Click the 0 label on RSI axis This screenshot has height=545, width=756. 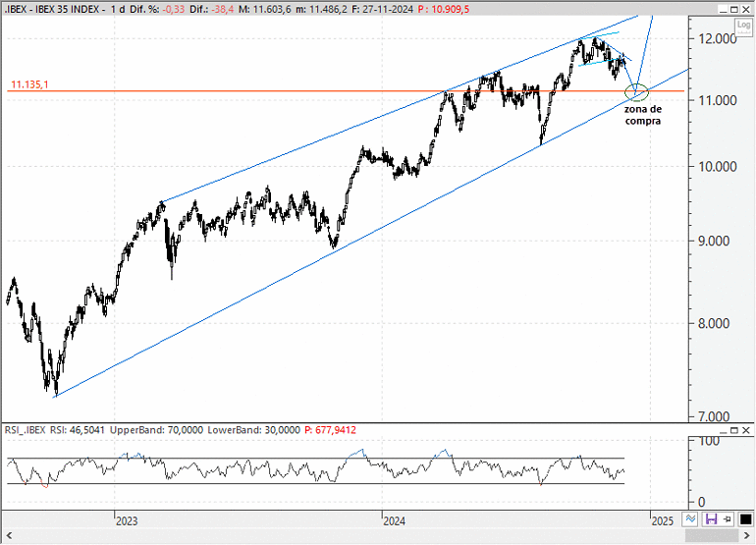click(702, 502)
